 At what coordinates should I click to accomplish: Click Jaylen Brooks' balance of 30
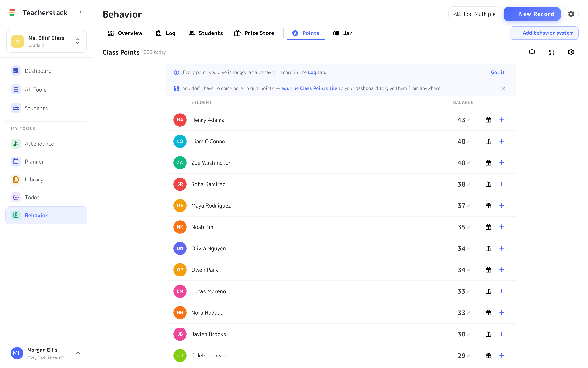coord(461,334)
